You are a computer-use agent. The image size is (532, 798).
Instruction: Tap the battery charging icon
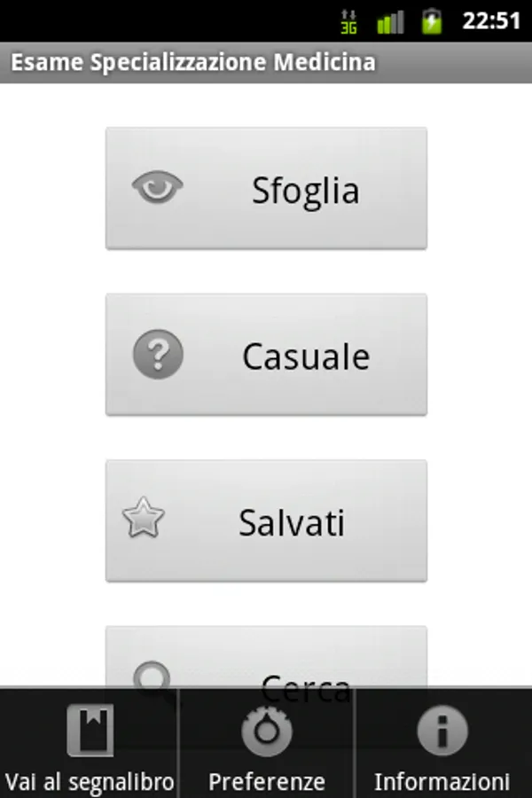[x=432, y=21]
